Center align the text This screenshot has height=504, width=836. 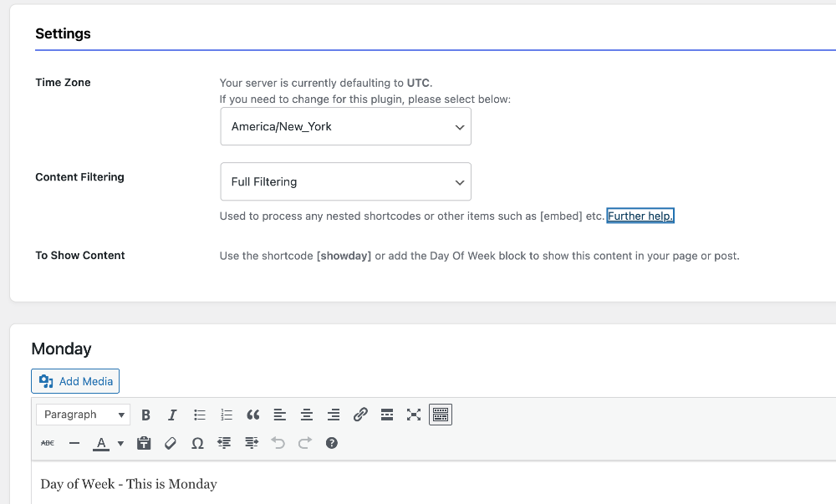(307, 415)
